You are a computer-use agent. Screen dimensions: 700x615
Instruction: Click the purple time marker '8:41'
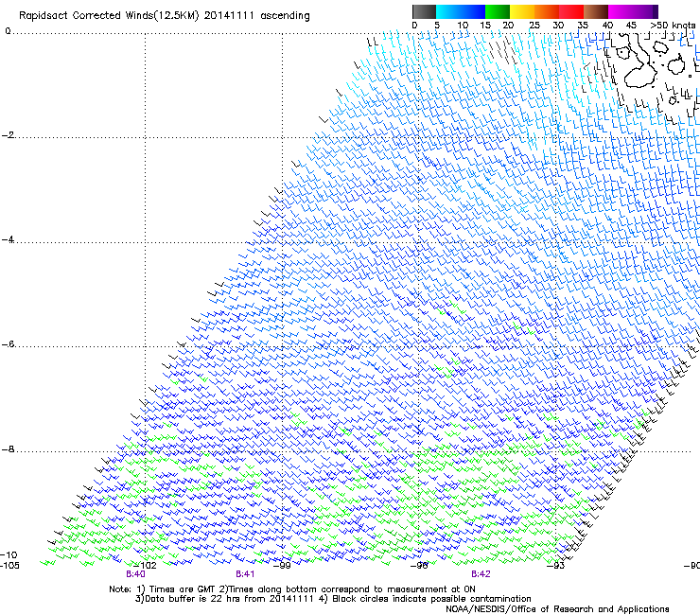click(245, 574)
